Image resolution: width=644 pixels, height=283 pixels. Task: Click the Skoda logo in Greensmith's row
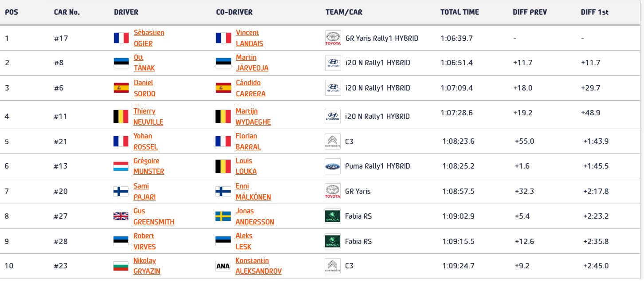[333, 216]
